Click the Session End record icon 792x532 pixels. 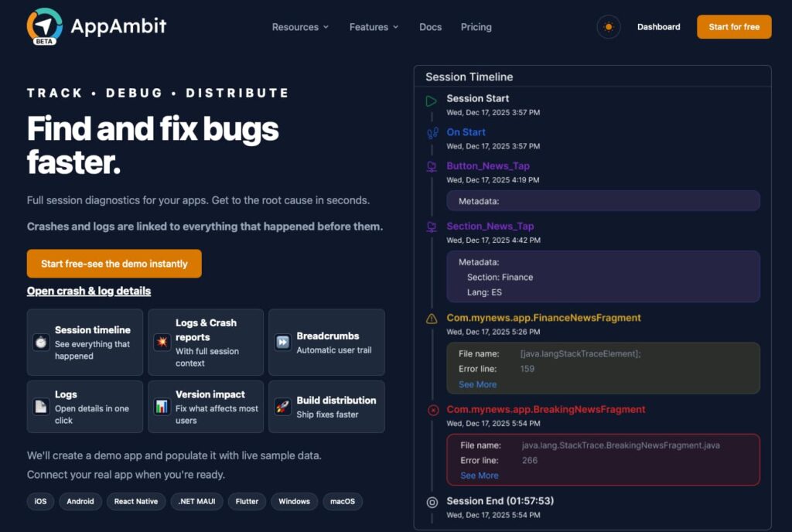click(x=432, y=501)
